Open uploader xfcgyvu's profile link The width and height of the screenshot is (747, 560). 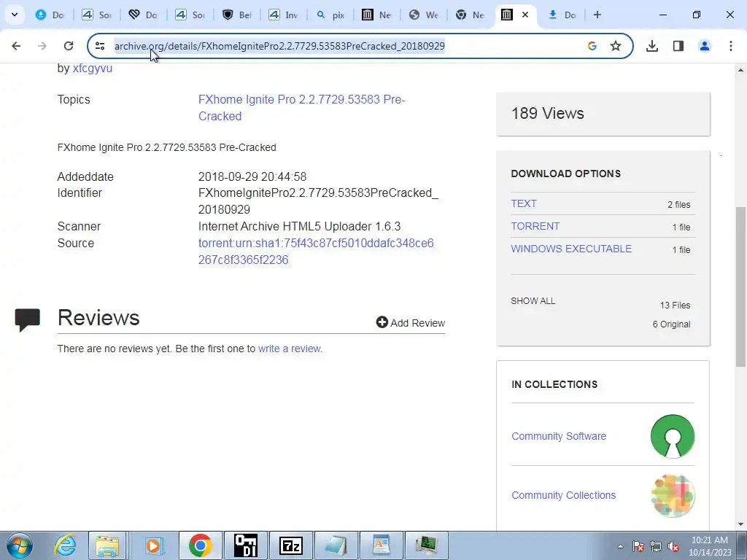coord(93,68)
